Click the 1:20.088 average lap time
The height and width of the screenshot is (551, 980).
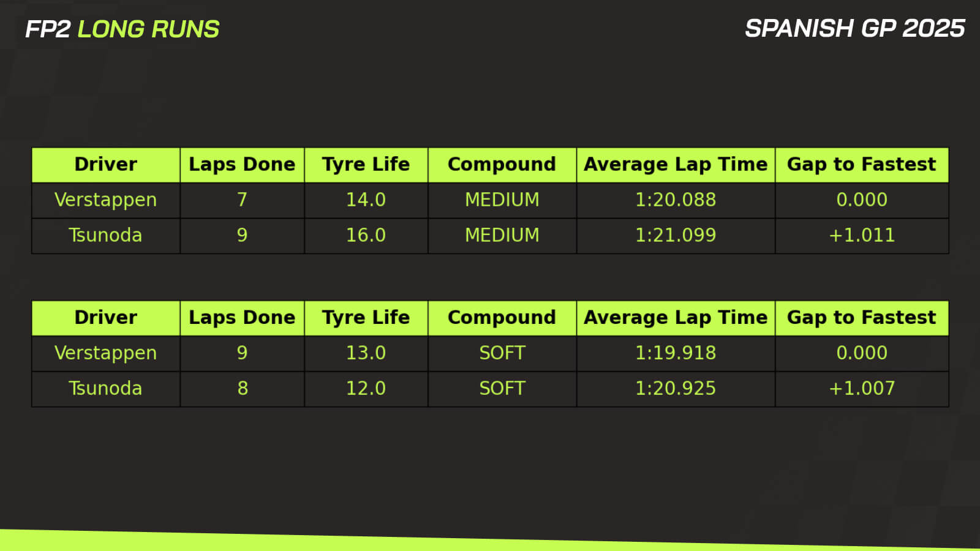675,200
